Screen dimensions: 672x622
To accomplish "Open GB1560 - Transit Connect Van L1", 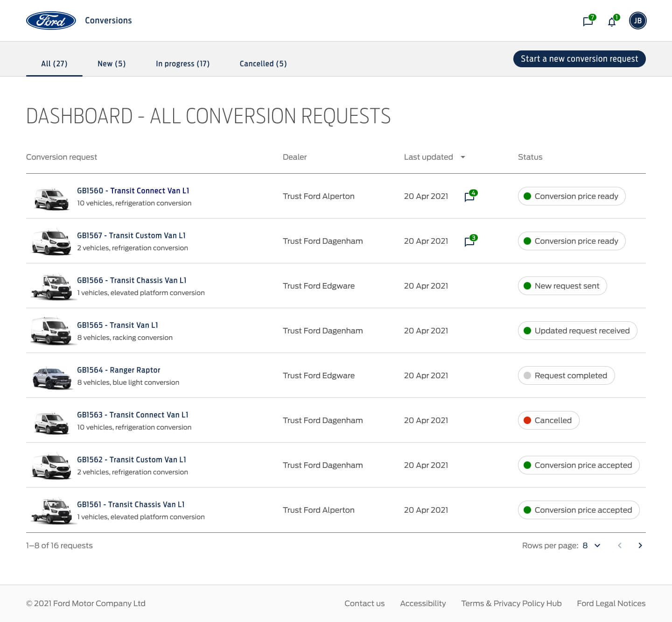I will point(133,191).
